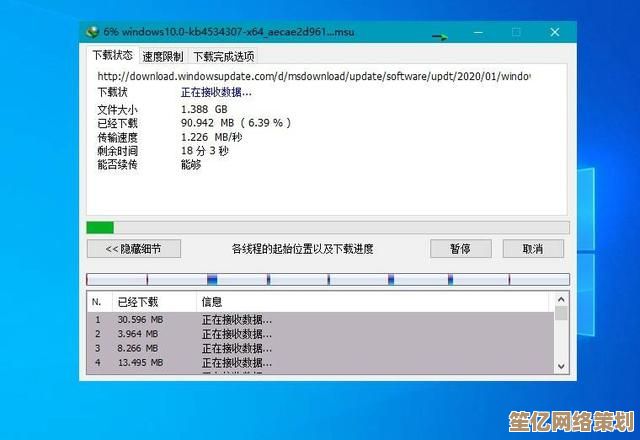
Task: Cancel the download via 取消 button
Action: click(534, 249)
